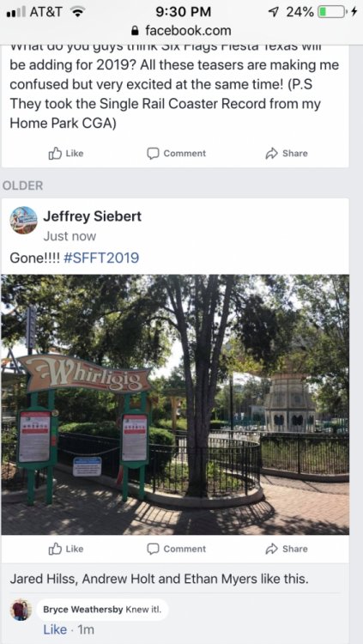Image resolution: width=363 pixels, height=644 pixels.
Task: Like Bryce Weathersby's comment
Action: pos(55,629)
